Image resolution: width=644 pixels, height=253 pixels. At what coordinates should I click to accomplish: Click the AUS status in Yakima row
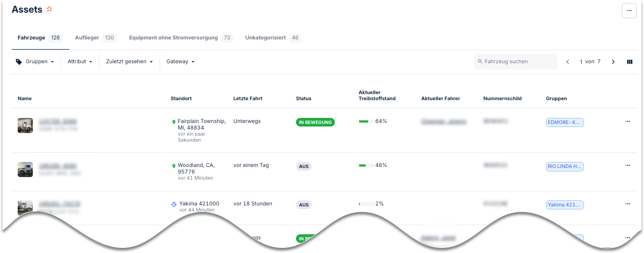click(x=304, y=205)
